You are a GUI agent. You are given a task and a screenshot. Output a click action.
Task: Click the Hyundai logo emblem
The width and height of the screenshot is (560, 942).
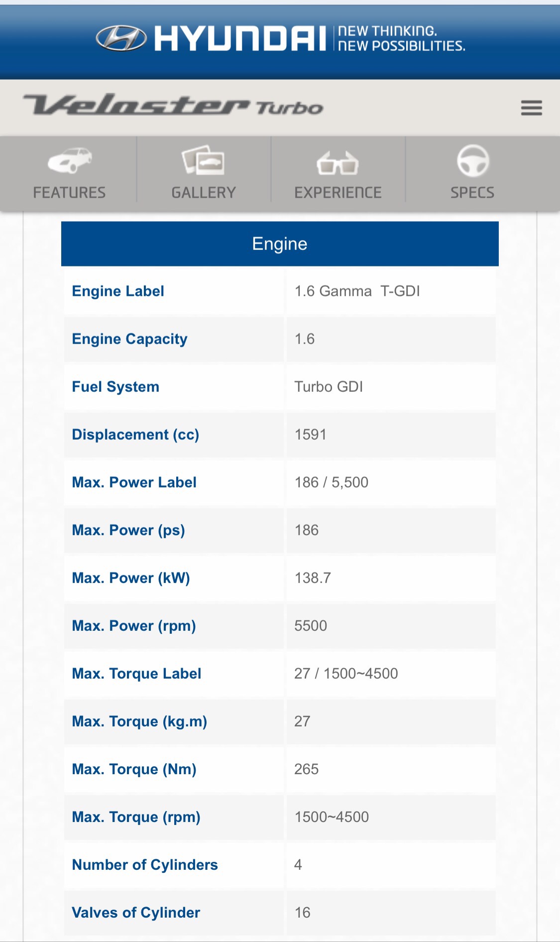coord(121,38)
